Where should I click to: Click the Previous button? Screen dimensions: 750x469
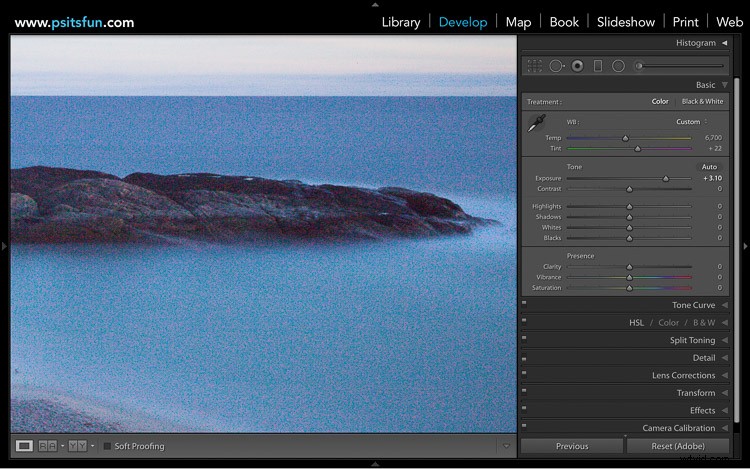[572, 446]
